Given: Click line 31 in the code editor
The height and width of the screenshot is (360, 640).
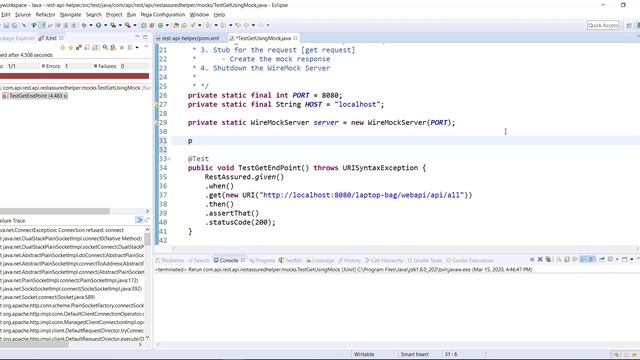Looking at the screenshot, I should [x=406, y=141].
